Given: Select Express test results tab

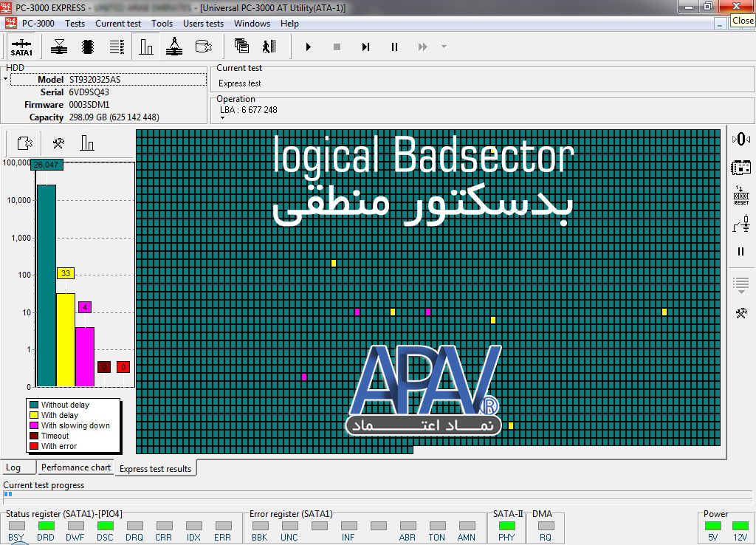Looking at the screenshot, I should (155, 469).
